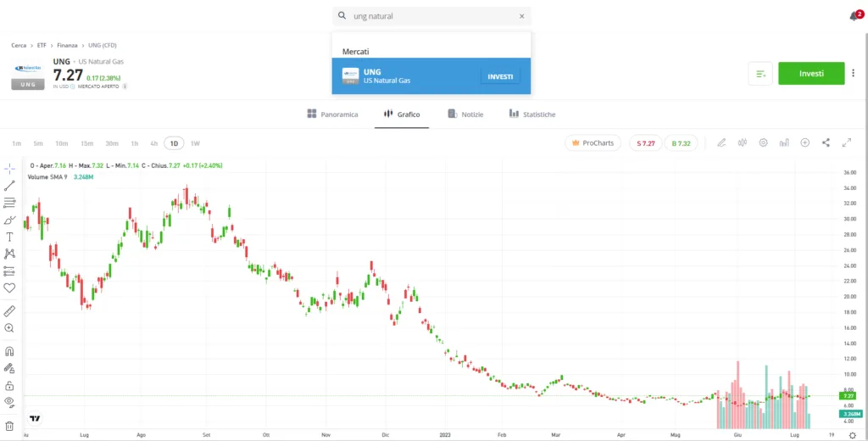868x441 pixels.
Task: Add UNG to watchlist icon
Action: point(760,74)
